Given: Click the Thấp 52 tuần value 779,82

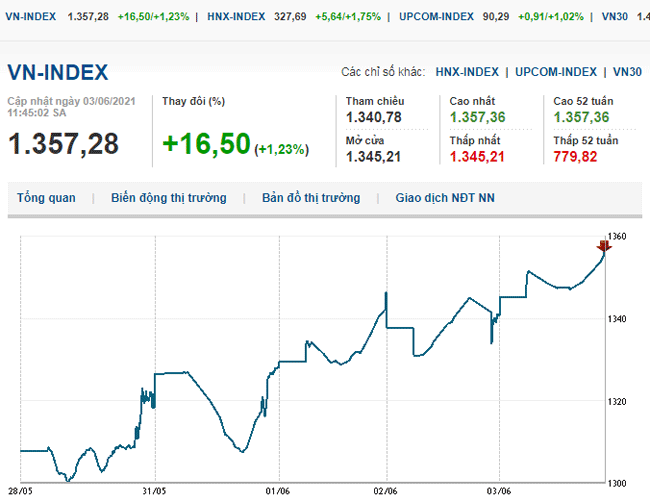Looking at the screenshot, I should [x=575, y=157].
